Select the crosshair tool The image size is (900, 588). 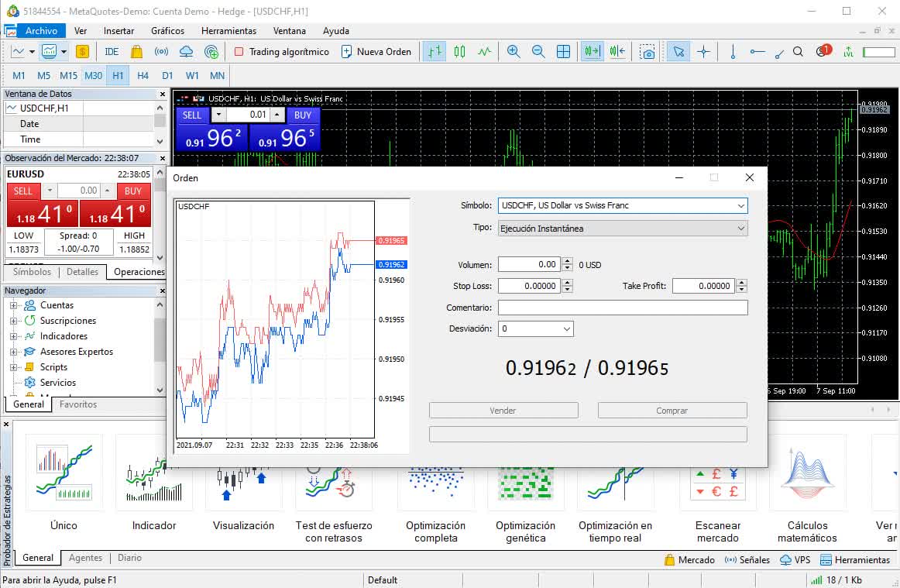[x=703, y=52]
